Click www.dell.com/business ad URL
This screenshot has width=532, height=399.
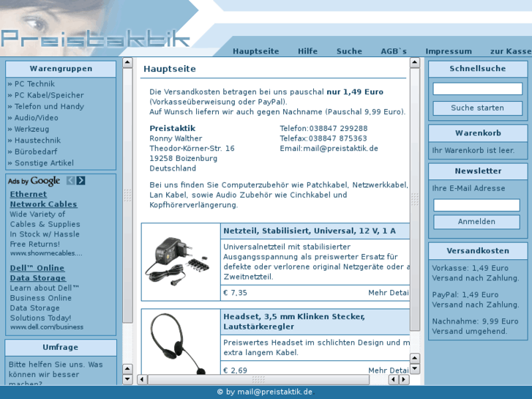coord(47,327)
